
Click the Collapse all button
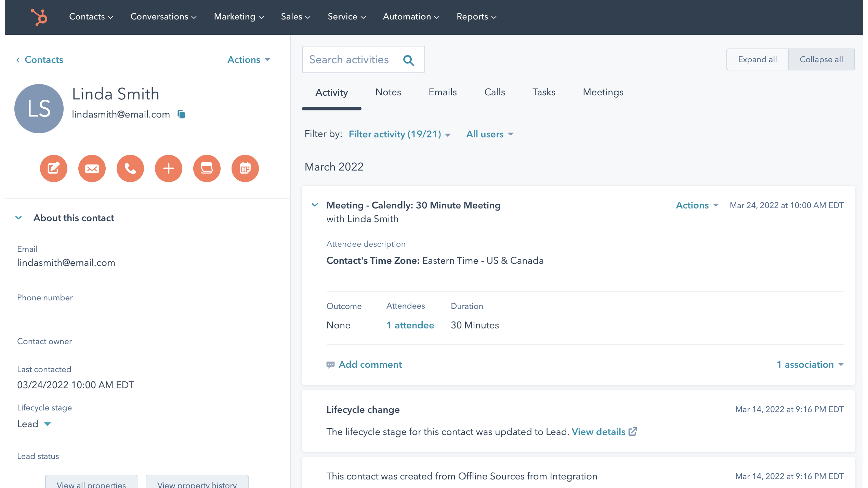click(x=821, y=59)
